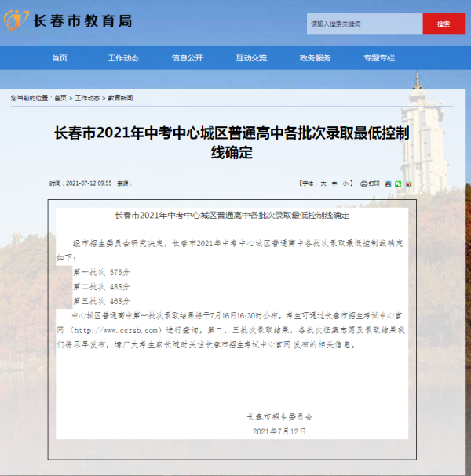This screenshot has height=476, width=471.
Task: Set font size to small (小)
Action: coord(345,183)
